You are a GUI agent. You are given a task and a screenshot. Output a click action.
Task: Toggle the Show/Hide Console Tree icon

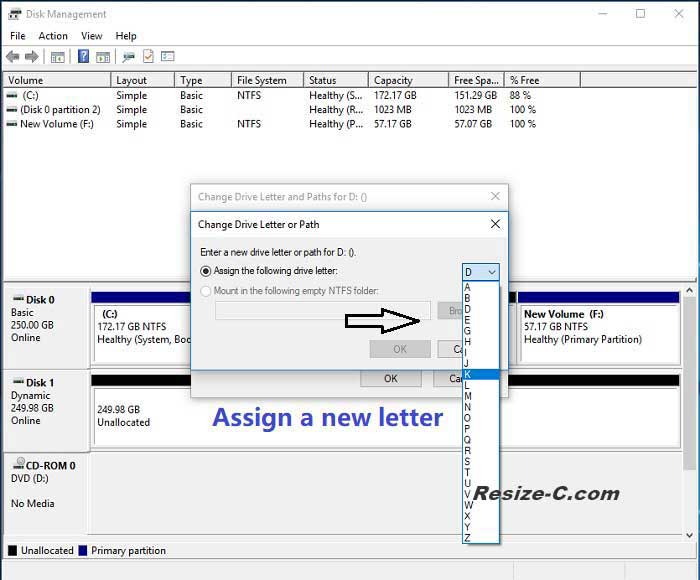58,57
